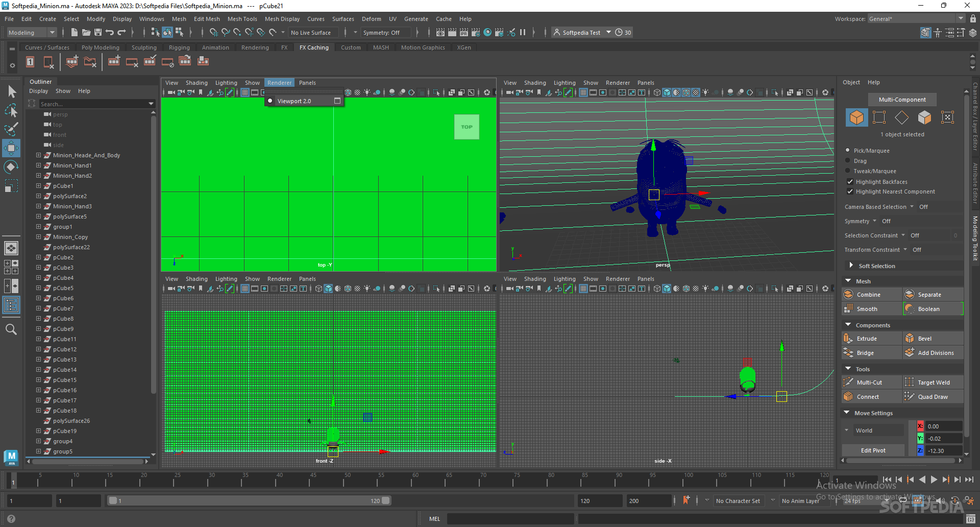Click the Boolean tool
Screen dimensions: 980x527
pos(933,309)
